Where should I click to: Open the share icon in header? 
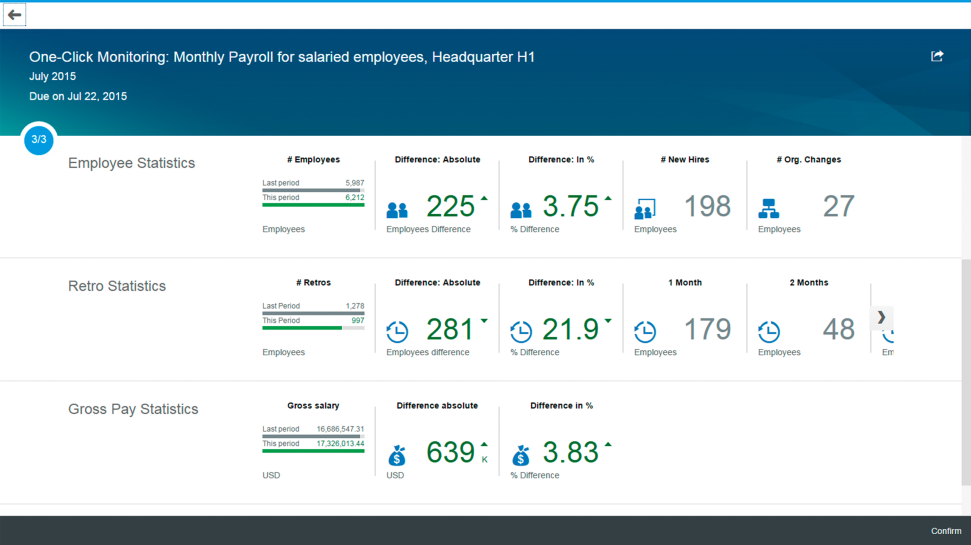point(937,56)
